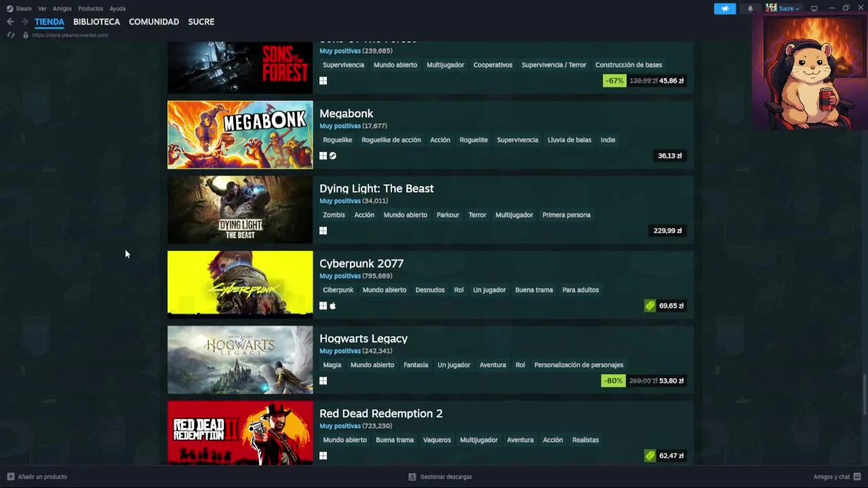Screen dimensions: 868x488
Task: Click the 36,13 zł Megabonk price
Action: 670,156
